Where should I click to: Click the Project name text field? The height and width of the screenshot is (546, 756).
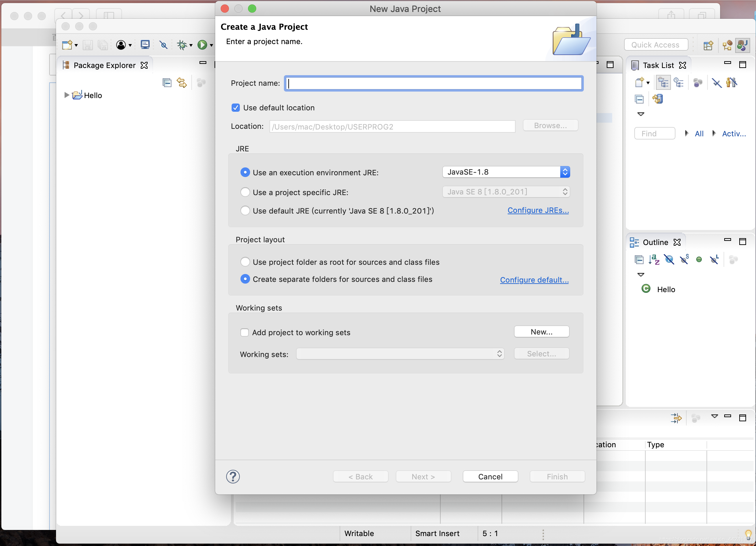pyautogui.click(x=434, y=83)
